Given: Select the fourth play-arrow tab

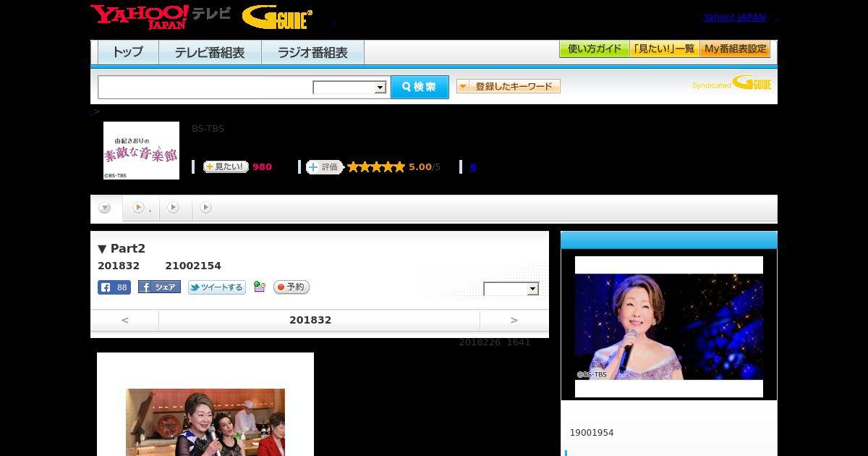Looking at the screenshot, I should (x=206, y=208).
